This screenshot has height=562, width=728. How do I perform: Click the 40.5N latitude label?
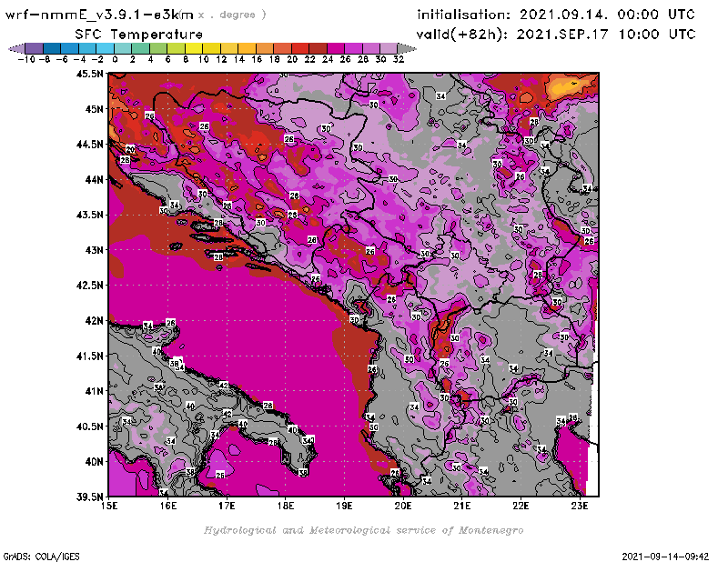tap(89, 427)
